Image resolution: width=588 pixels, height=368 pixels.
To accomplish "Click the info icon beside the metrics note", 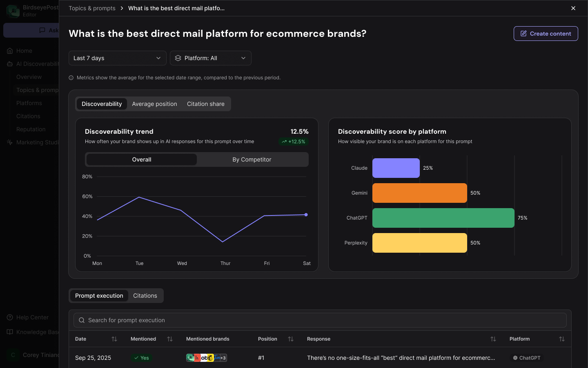I will pos(71,78).
